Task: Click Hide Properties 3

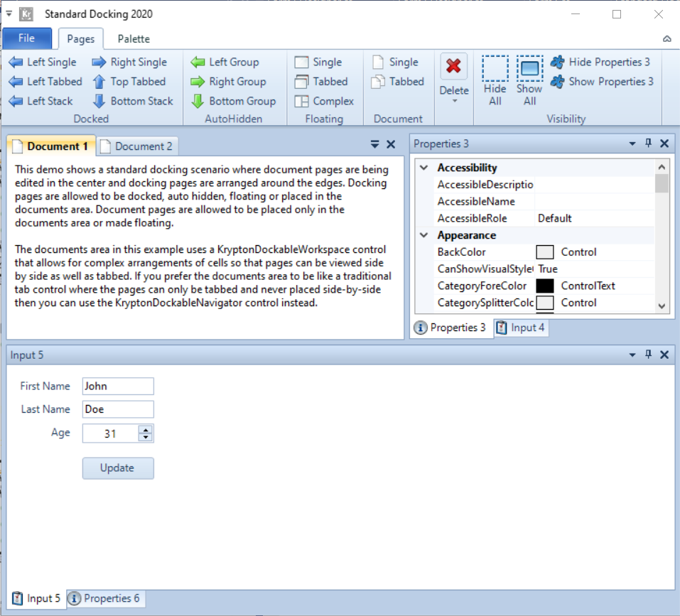Action: tap(600, 62)
